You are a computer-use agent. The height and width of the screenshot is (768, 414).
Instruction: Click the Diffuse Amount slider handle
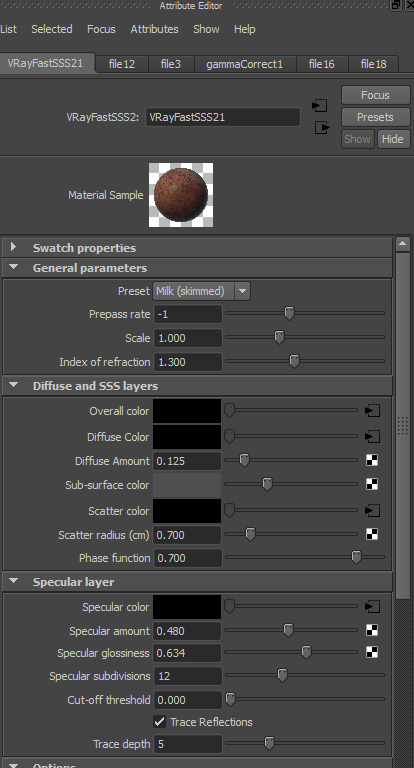[244, 460]
